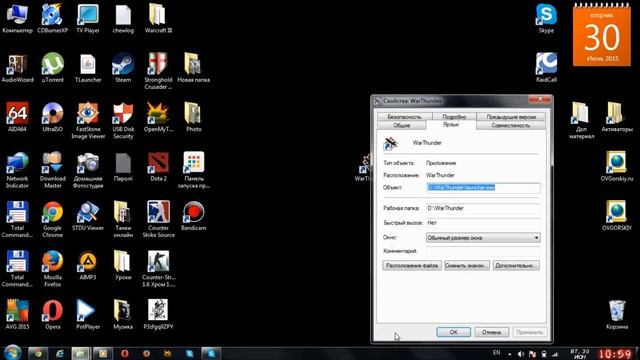
Task: Click the Расположение файла button
Action: (412, 265)
